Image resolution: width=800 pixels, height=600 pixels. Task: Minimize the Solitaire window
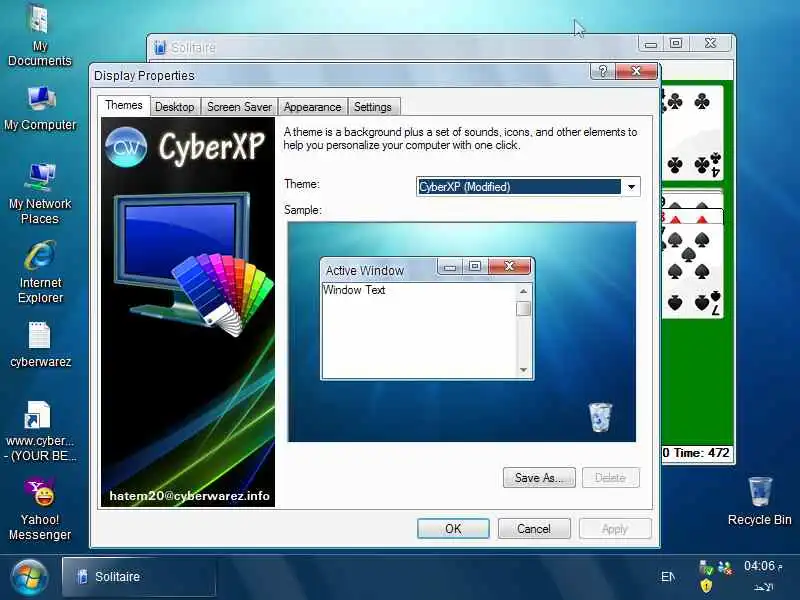pyautogui.click(x=651, y=44)
